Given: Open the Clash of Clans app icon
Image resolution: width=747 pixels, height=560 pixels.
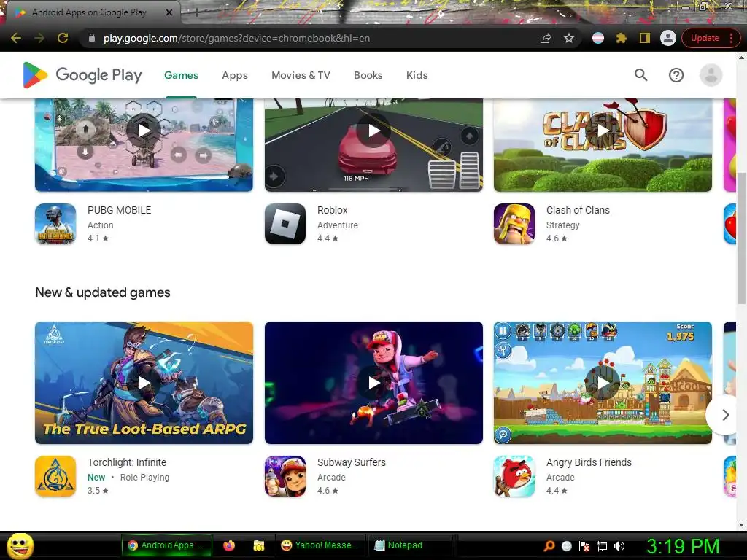Looking at the screenshot, I should (x=514, y=224).
